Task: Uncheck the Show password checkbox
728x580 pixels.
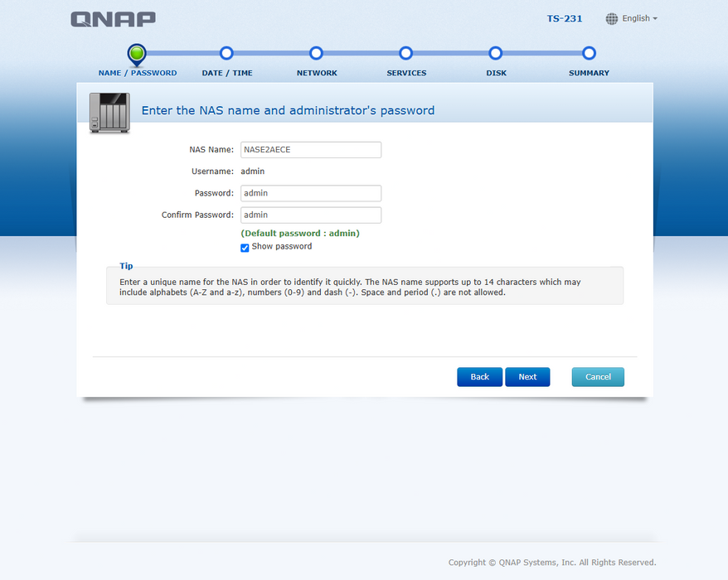Action: pos(245,248)
